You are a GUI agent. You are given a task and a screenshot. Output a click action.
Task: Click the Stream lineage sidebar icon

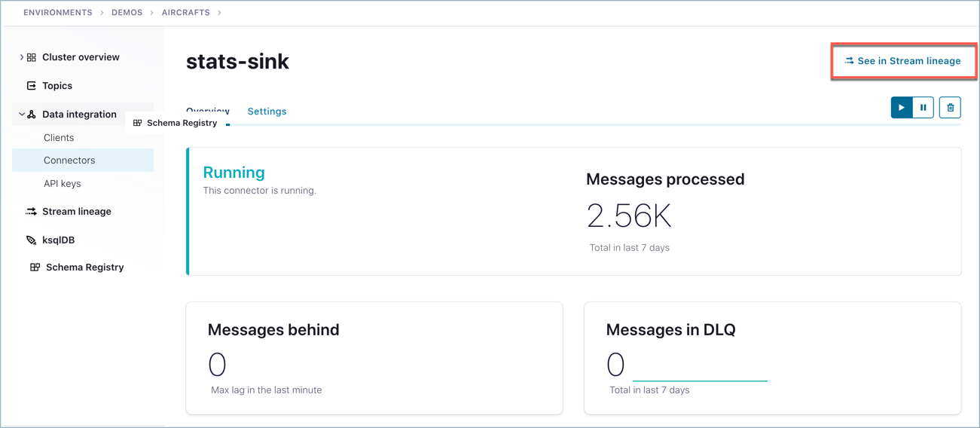click(32, 212)
